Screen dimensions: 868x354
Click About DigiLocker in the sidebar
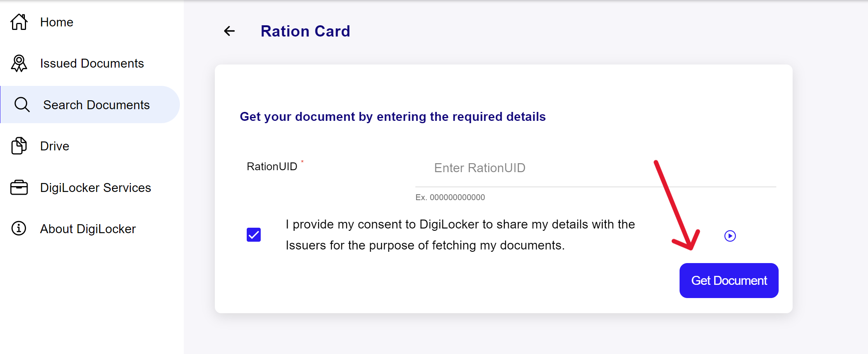[87, 228]
